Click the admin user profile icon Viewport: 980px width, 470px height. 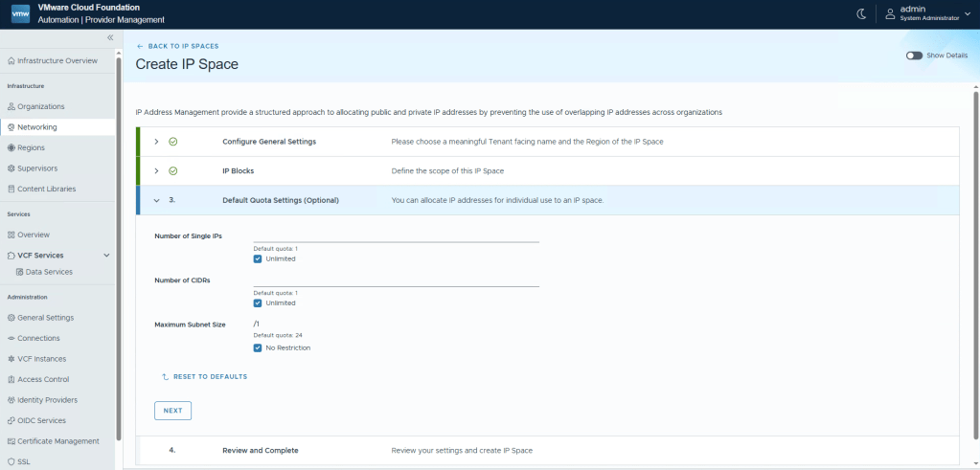coord(890,13)
